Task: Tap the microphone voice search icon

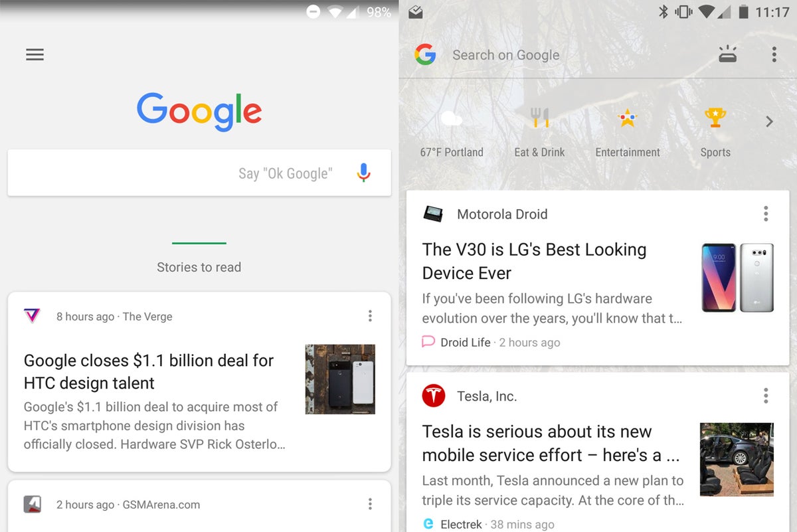Action: click(x=363, y=173)
